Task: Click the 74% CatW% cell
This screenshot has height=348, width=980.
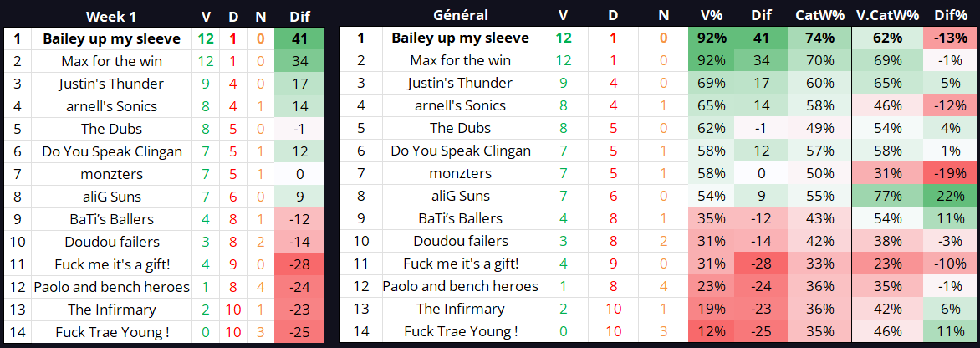Action: point(820,38)
